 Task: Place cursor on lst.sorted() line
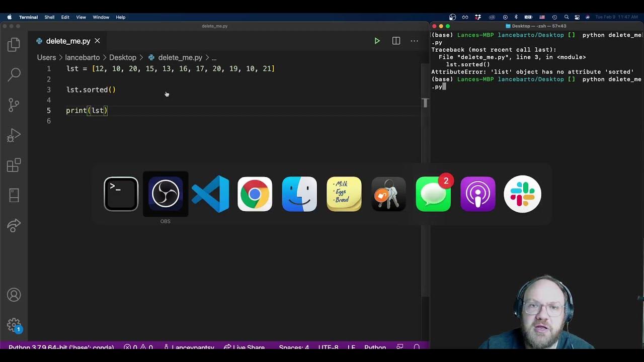coord(91,90)
